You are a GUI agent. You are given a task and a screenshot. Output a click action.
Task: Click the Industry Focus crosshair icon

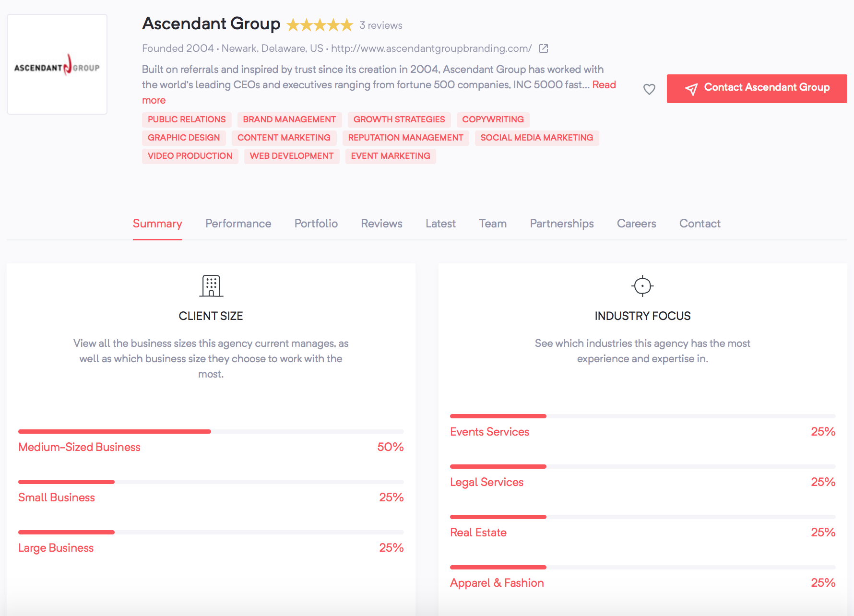pos(642,286)
